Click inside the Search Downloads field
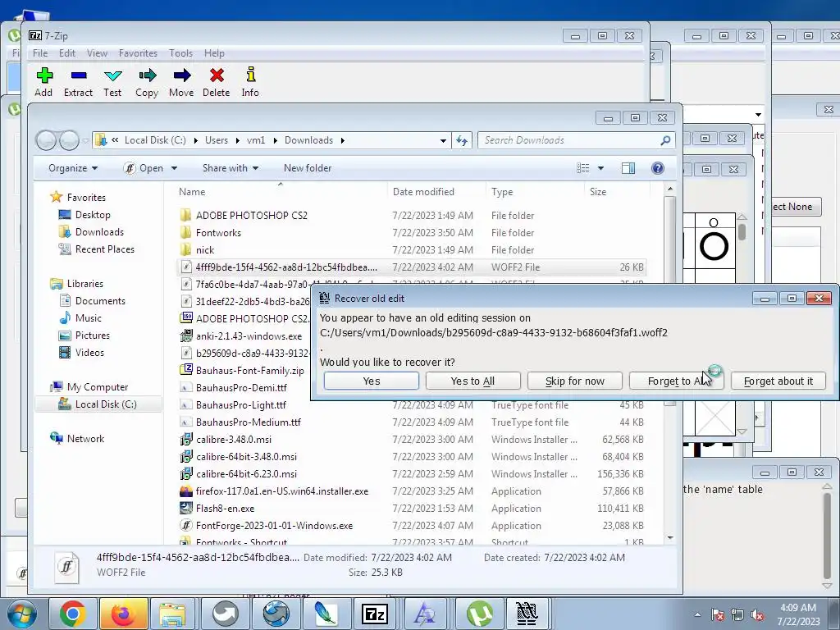Screen dimensions: 840x630 (x=571, y=140)
